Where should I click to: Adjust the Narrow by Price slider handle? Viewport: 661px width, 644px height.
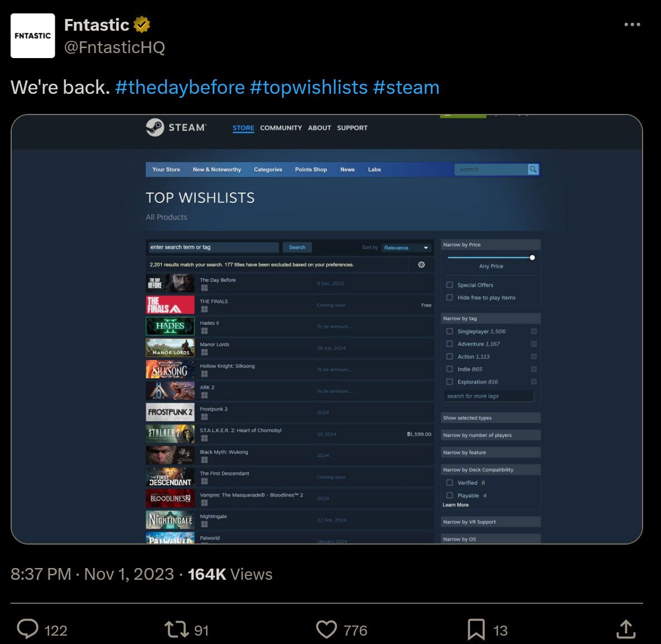(x=532, y=257)
